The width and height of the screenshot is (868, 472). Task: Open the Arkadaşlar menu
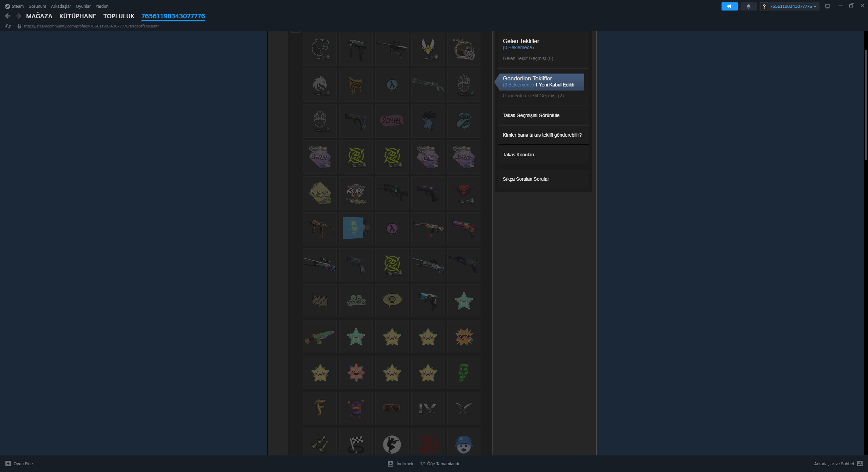pos(61,6)
